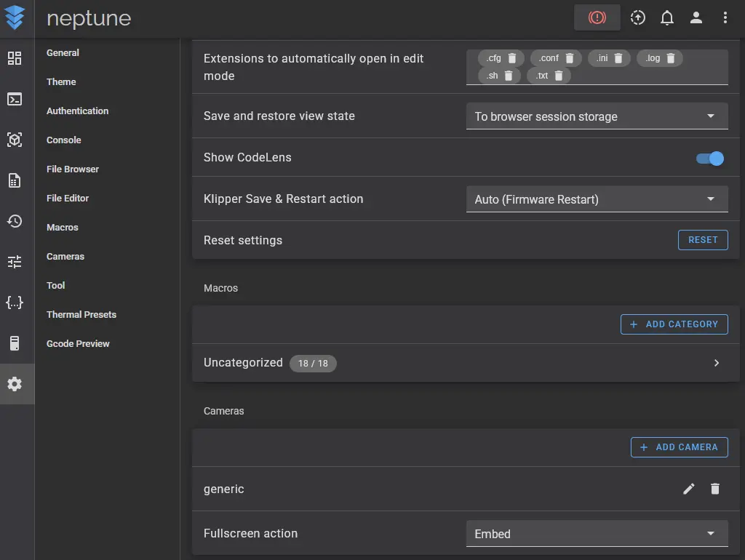Go to Macros settings section
The image size is (745, 560).
[x=63, y=227]
